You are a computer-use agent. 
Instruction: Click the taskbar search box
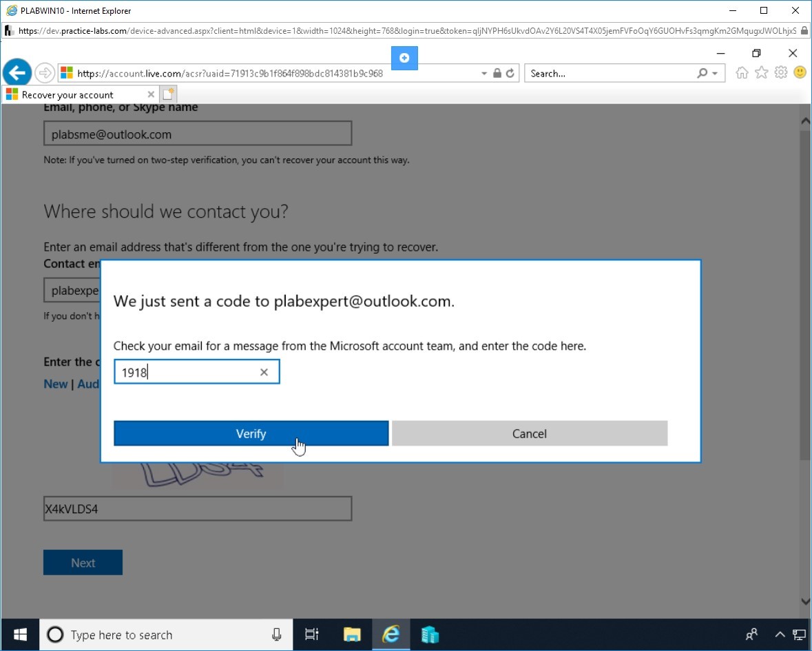tap(166, 634)
